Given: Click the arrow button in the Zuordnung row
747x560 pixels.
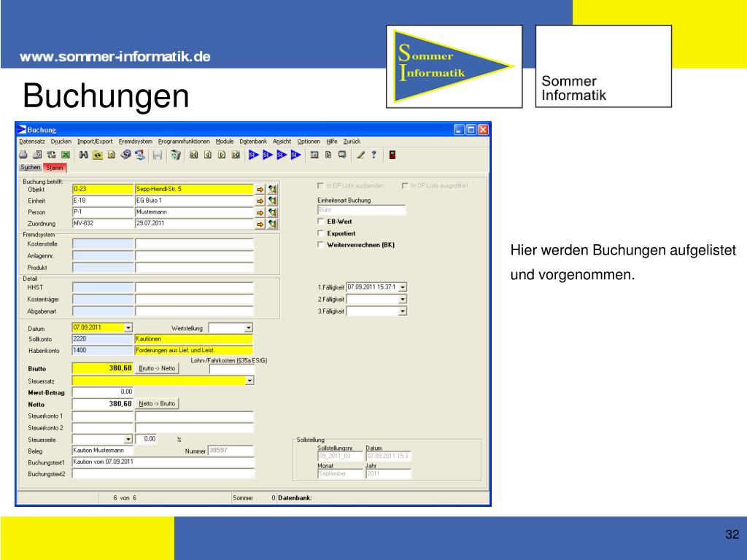Looking at the screenshot, I should click(x=260, y=224).
